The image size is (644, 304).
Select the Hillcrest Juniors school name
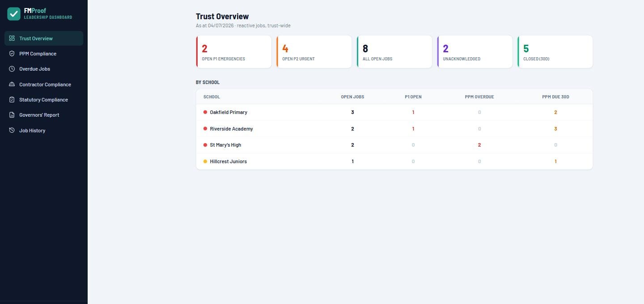coord(228,161)
